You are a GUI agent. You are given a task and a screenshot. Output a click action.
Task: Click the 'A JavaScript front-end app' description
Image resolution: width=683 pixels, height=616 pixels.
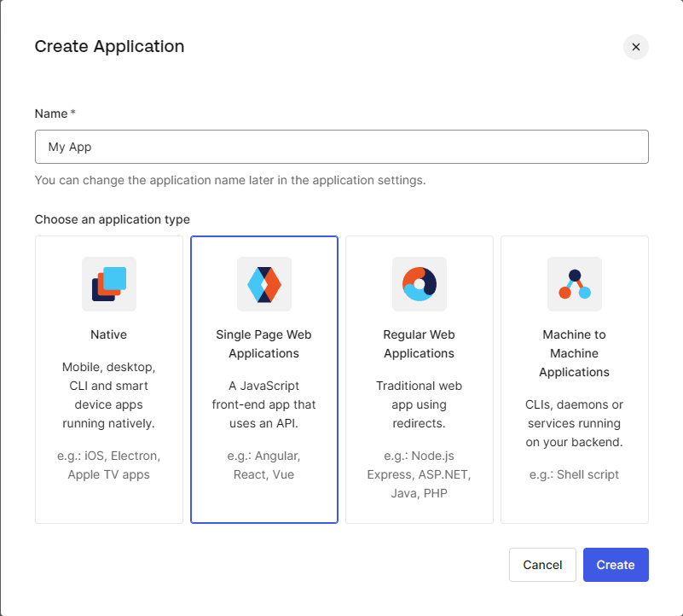(264, 404)
